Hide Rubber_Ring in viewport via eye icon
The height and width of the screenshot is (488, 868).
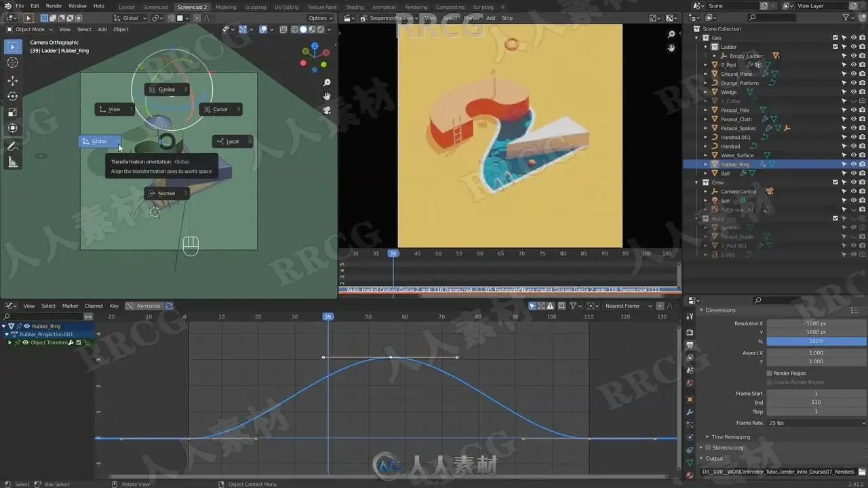(x=853, y=164)
